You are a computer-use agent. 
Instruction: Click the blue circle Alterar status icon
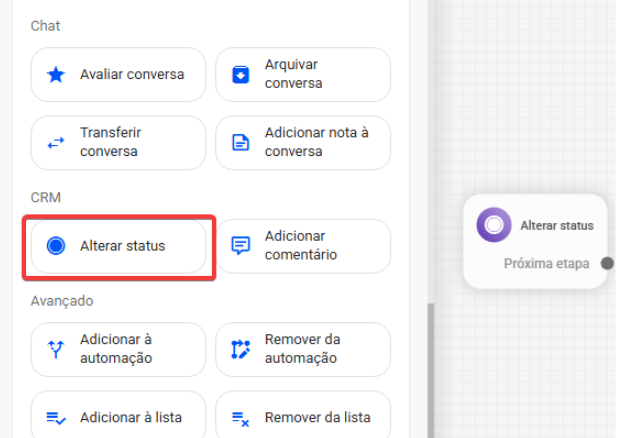coord(56,246)
